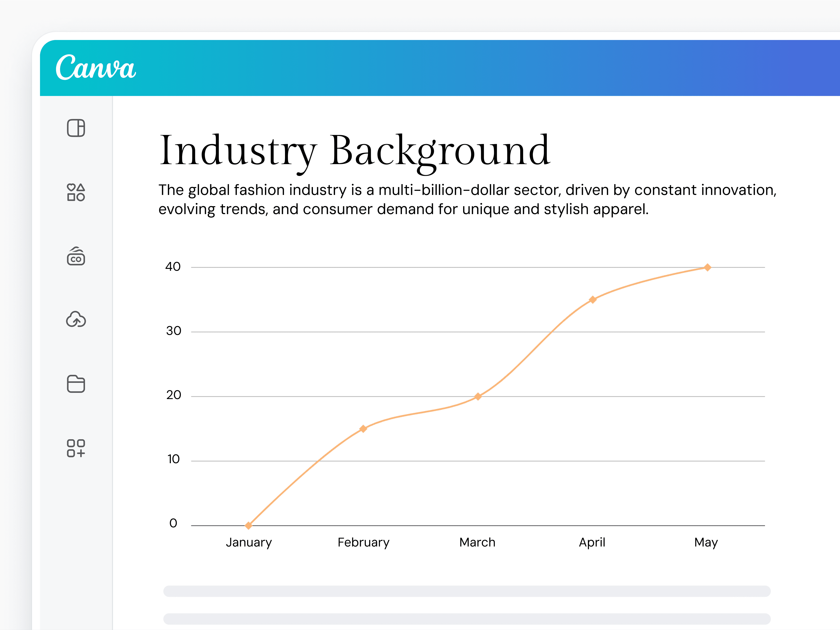Click the March data point marker
The image size is (840, 630).
pyautogui.click(x=478, y=396)
